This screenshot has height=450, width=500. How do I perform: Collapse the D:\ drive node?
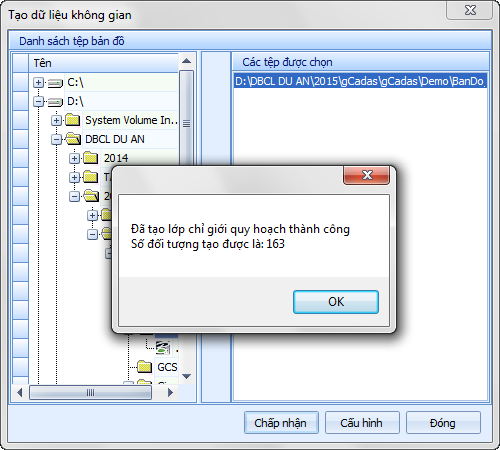pos(39,101)
